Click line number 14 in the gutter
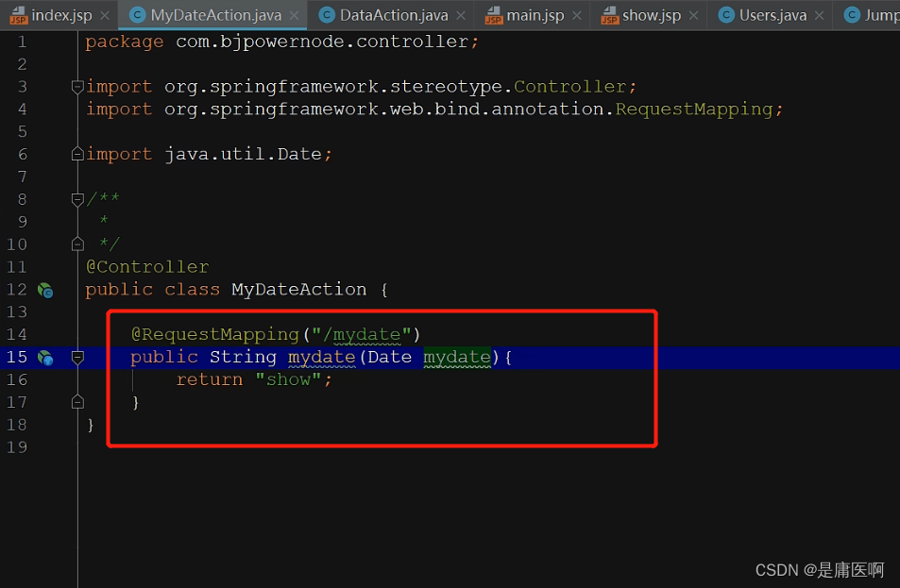900x588 pixels. 17,334
